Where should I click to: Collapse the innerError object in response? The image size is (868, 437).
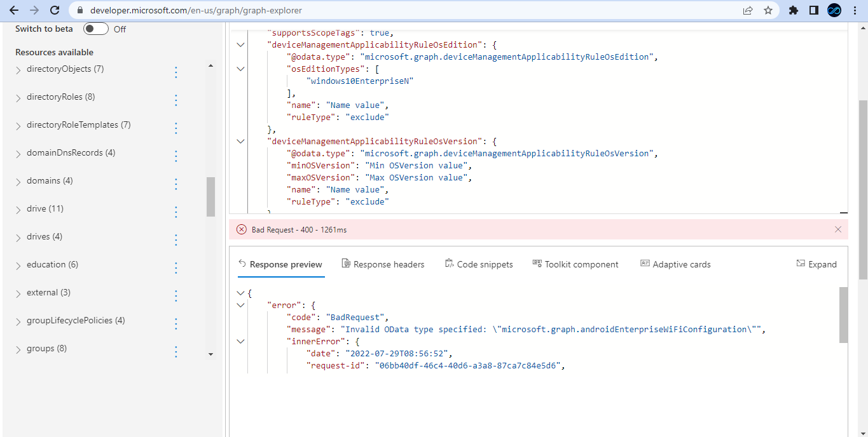[x=240, y=341]
